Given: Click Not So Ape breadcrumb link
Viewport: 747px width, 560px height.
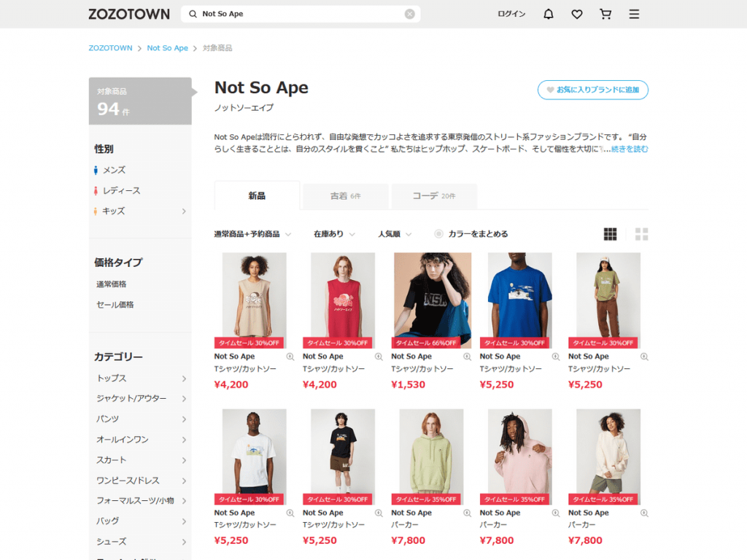Looking at the screenshot, I should pyautogui.click(x=167, y=48).
